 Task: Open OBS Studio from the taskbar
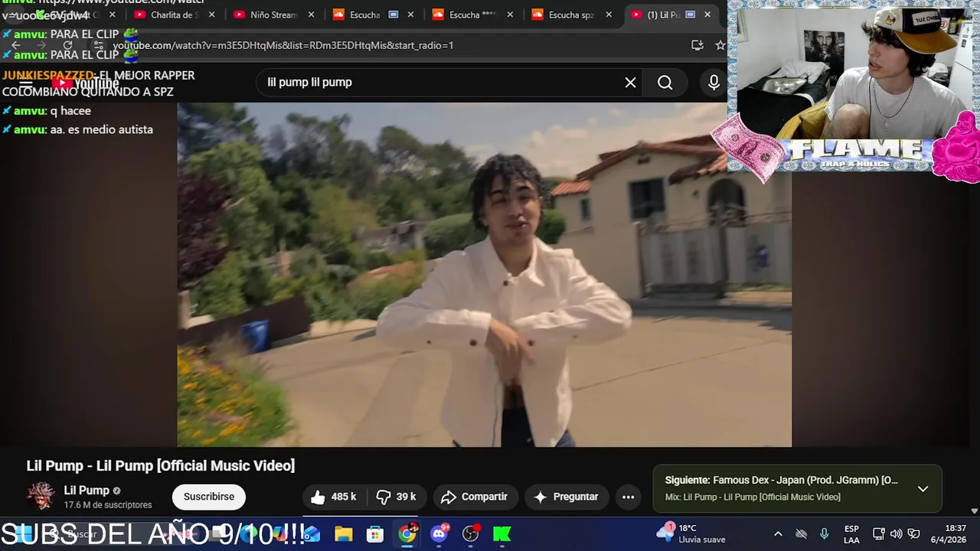coord(471,534)
